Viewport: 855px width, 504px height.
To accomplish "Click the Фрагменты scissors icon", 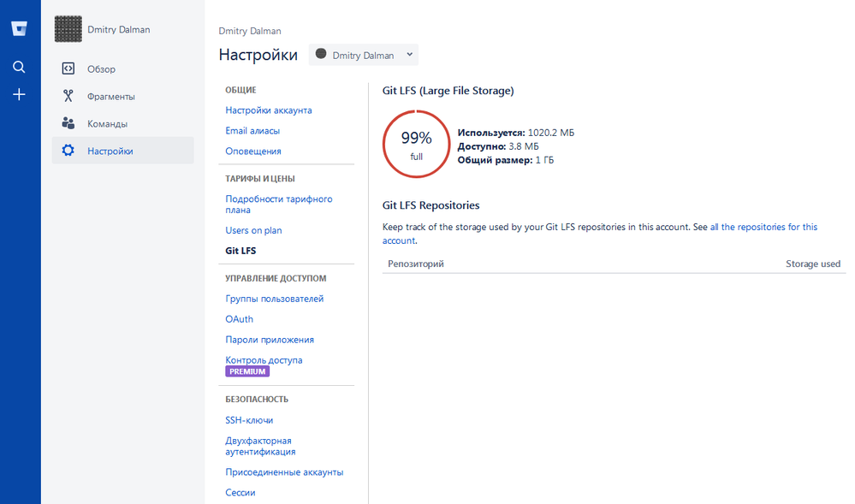I will coord(68,96).
